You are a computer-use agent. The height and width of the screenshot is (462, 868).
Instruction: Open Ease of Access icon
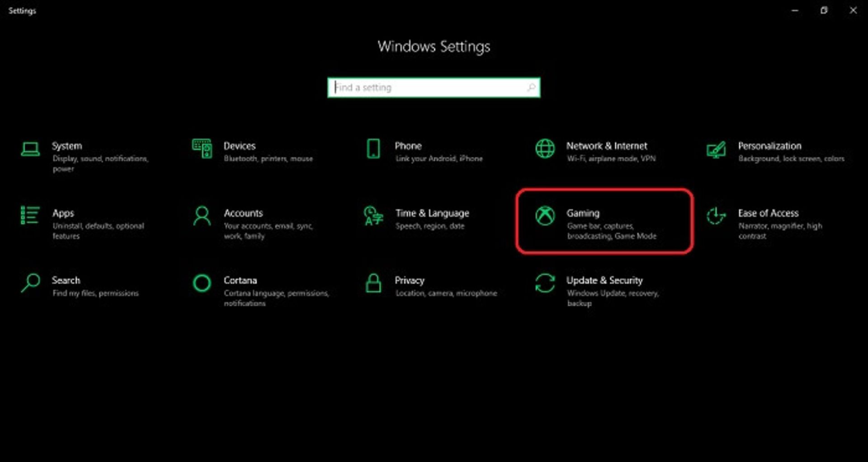[x=716, y=216]
